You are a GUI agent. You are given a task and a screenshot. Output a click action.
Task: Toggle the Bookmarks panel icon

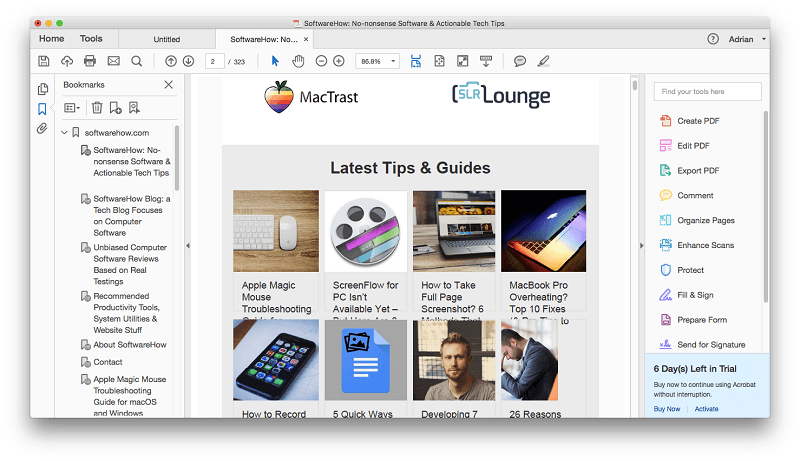point(42,109)
